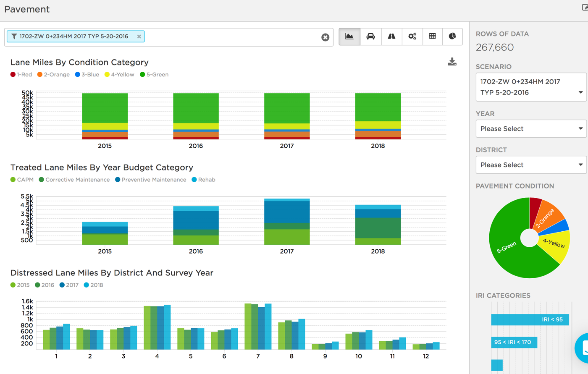Clear all filters with circled X icon
This screenshot has height=374, width=588.
coord(325,37)
